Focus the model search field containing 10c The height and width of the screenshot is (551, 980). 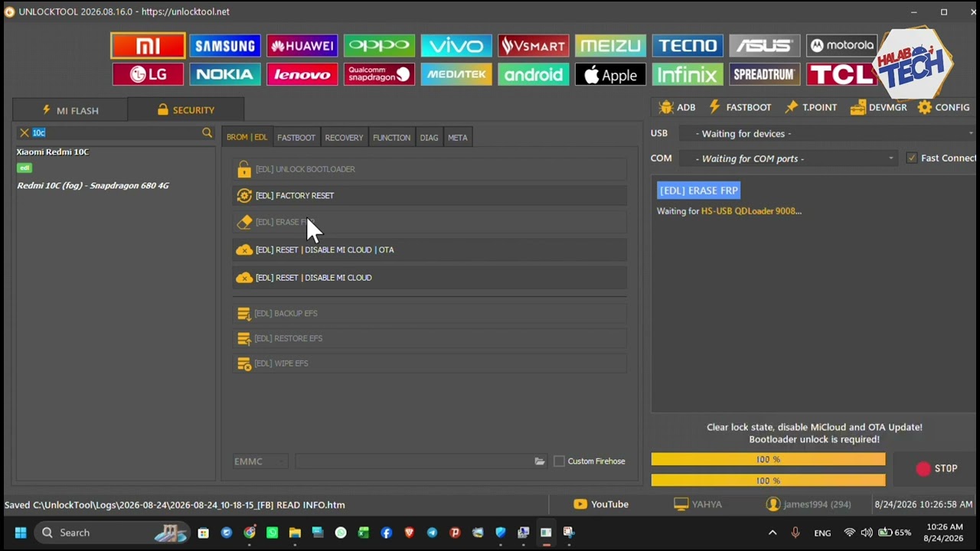tap(115, 133)
